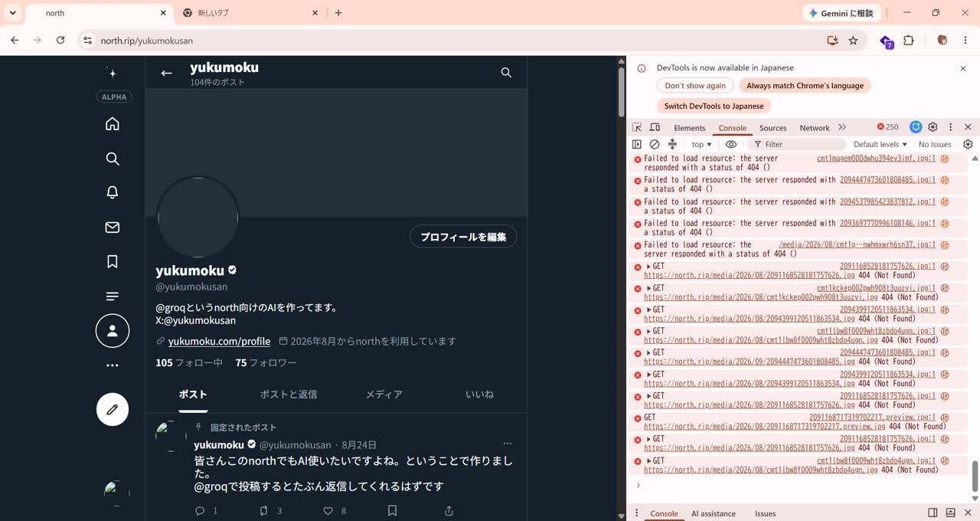980x521 pixels.
Task: Open the Issues drawer tab
Action: point(765,513)
